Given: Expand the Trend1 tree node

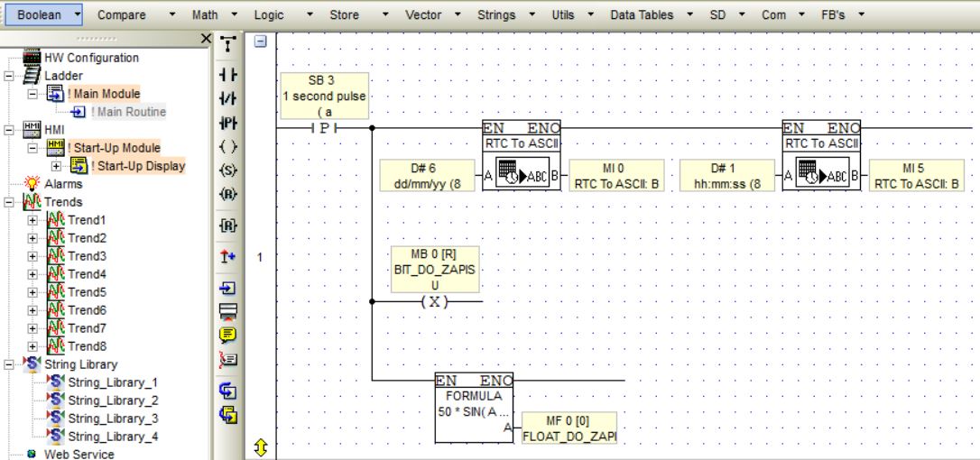Looking at the screenshot, I should [32, 220].
